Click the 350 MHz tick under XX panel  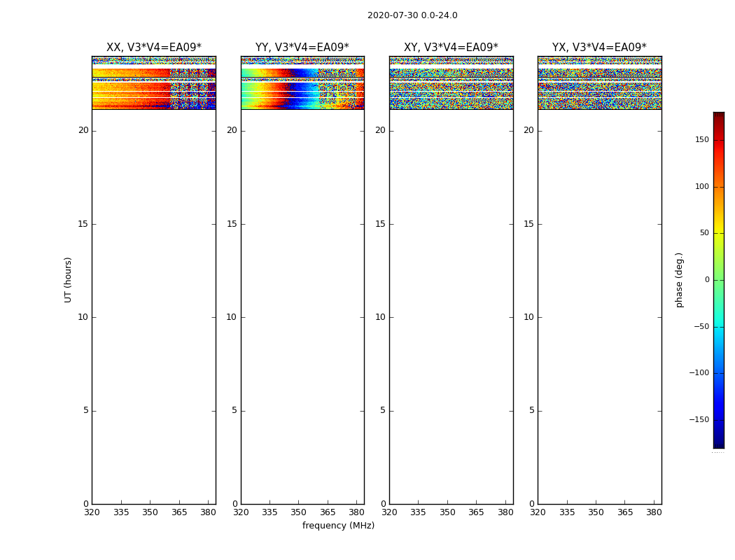150,512
